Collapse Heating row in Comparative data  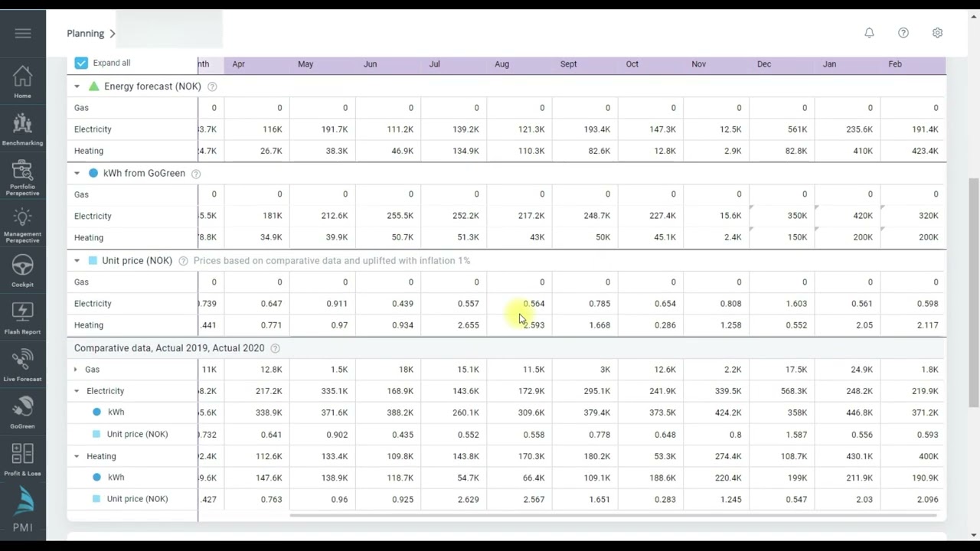[x=77, y=456]
